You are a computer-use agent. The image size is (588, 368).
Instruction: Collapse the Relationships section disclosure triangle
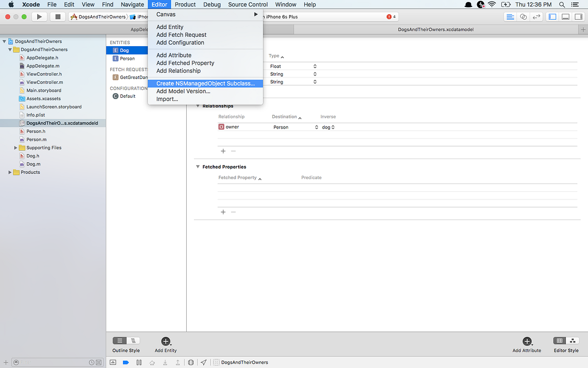pyautogui.click(x=197, y=106)
